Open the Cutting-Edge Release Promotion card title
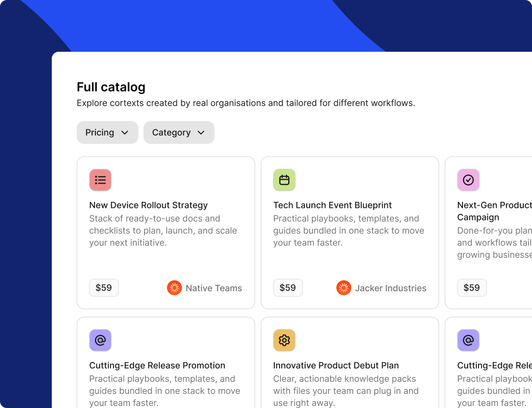This screenshot has width=532, height=408. click(x=157, y=366)
